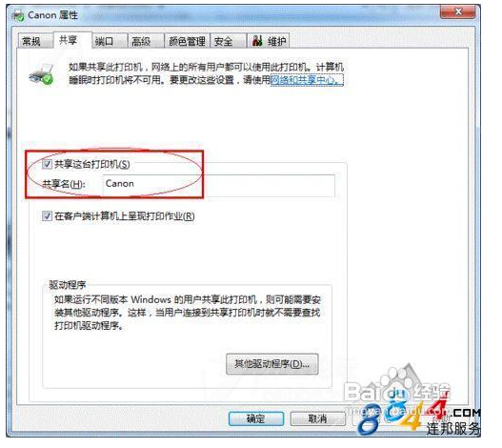This screenshot has height=448, width=502.
Task: Toggle 在客户端计算机上呈现打印作业 checkbox
Action: pyautogui.click(x=47, y=215)
